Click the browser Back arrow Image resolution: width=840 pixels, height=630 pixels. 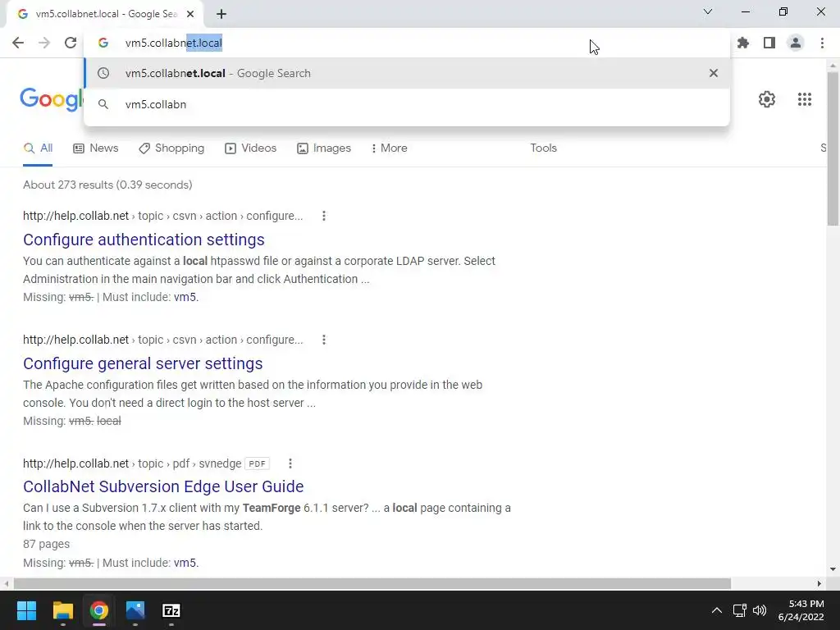(x=18, y=43)
